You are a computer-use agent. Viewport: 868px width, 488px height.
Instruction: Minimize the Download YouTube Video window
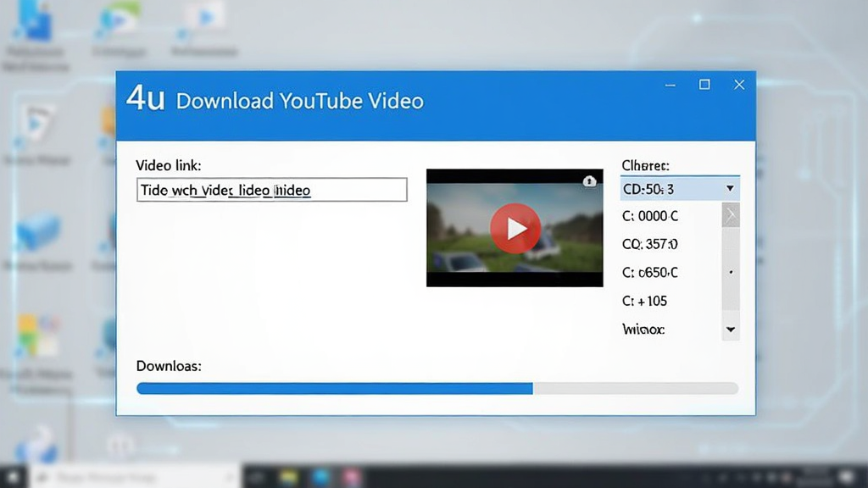click(670, 86)
